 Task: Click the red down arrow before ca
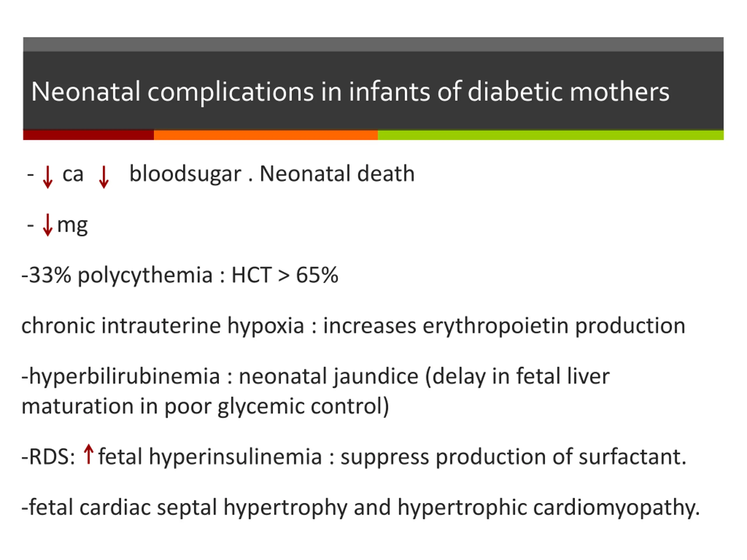coord(48,177)
